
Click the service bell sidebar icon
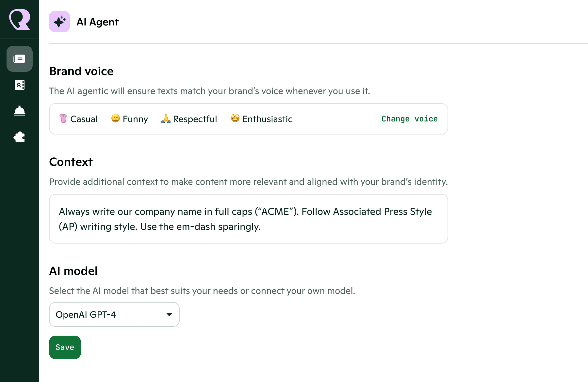(x=20, y=111)
